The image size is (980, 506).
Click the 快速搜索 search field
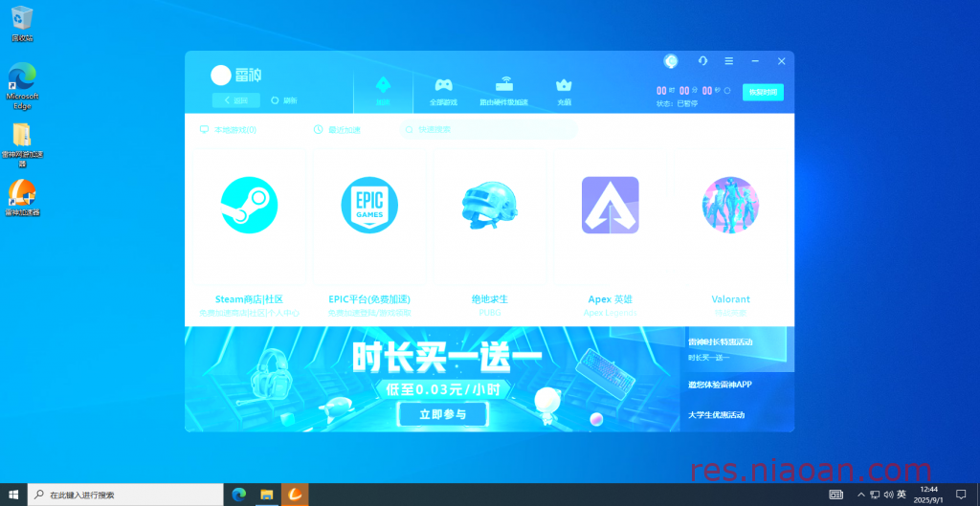488,130
